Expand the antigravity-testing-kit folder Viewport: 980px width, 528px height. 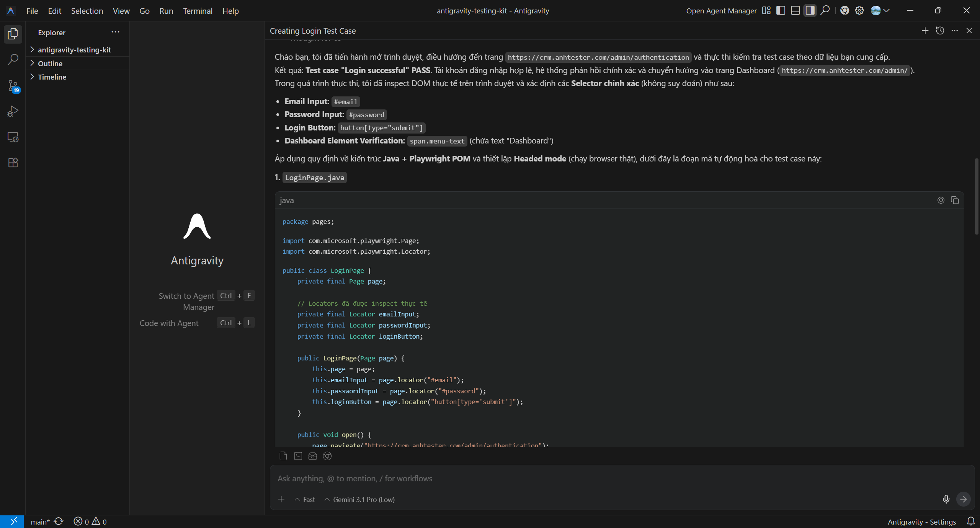click(x=74, y=50)
